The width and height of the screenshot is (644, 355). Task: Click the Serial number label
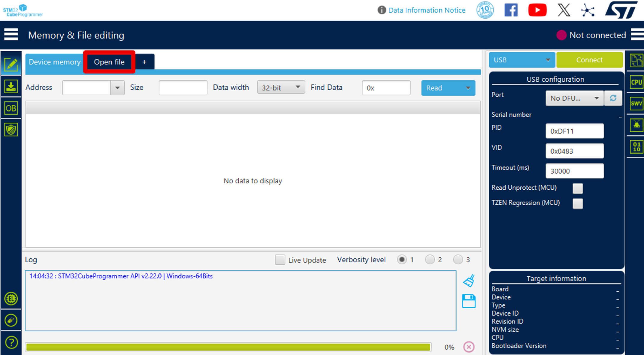tap(511, 115)
